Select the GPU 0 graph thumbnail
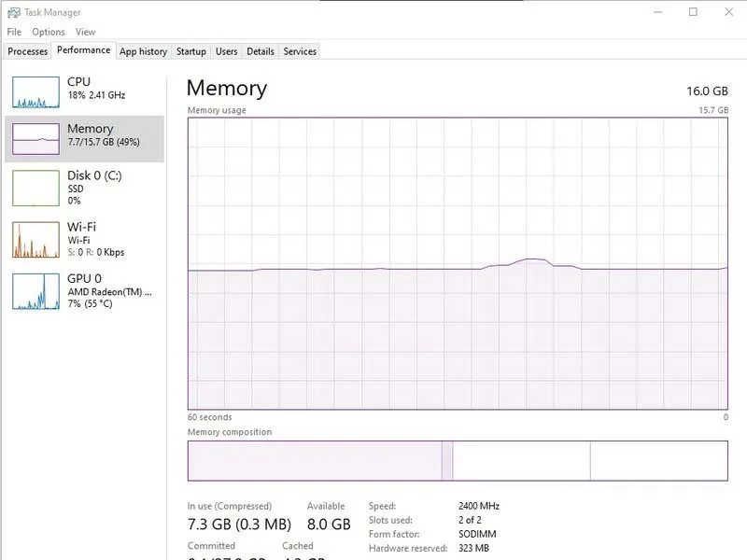Image resolution: width=747 pixels, height=560 pixels. 35,291
